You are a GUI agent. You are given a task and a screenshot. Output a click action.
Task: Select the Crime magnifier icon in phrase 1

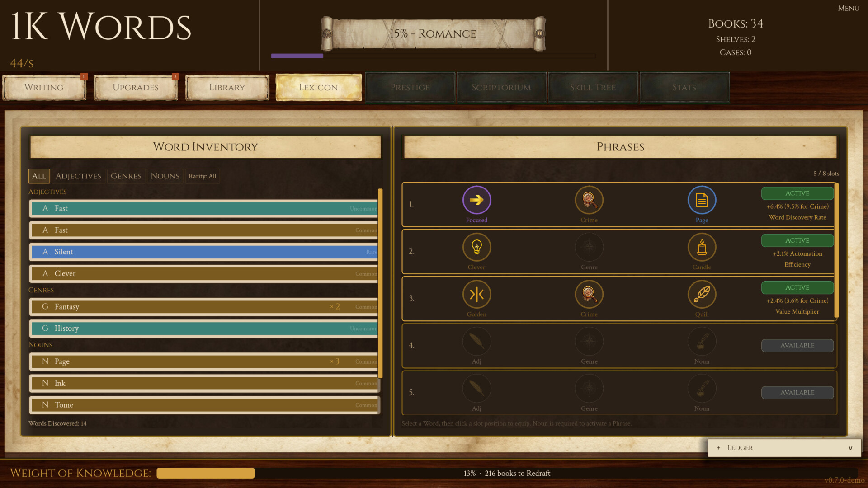pos(589,200)
